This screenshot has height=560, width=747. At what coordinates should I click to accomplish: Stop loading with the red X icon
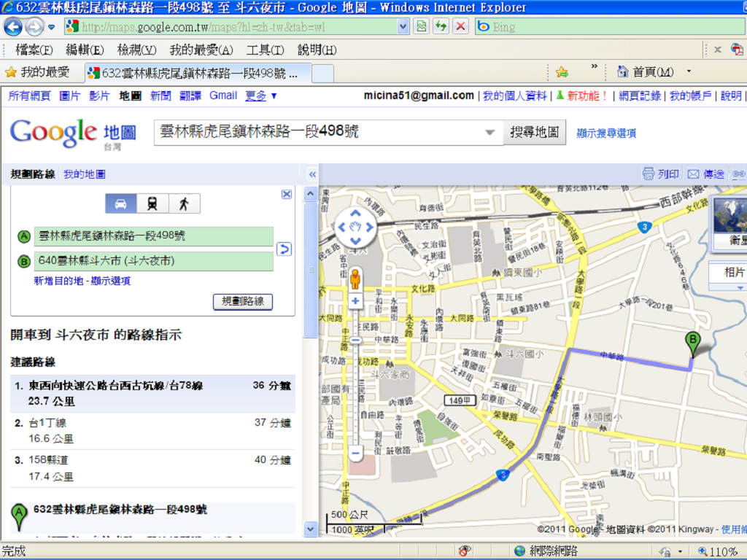(460, 27)
